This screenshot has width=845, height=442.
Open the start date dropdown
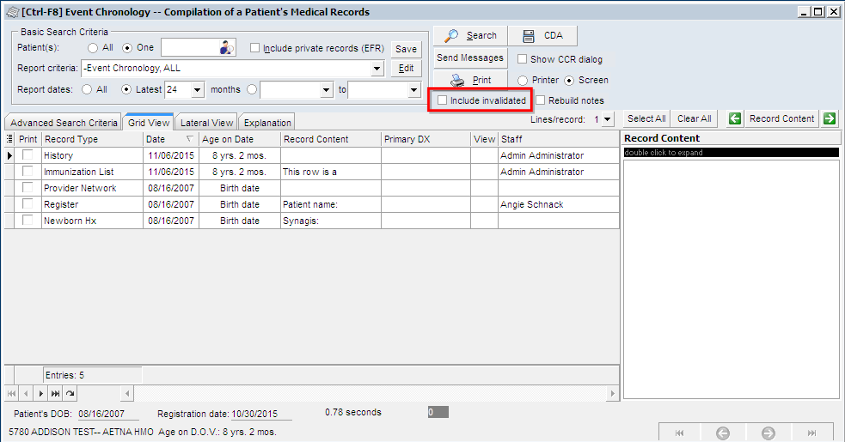tap(326, 89)
